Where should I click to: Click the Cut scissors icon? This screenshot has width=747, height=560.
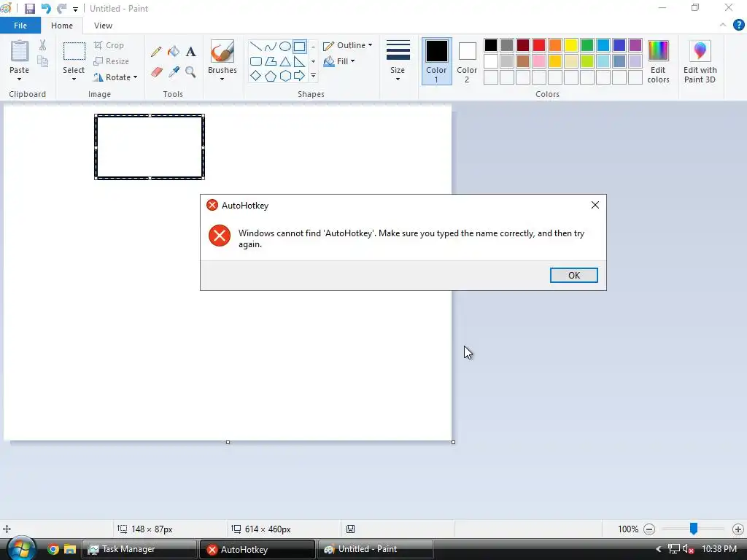click(x=42, y=45)
